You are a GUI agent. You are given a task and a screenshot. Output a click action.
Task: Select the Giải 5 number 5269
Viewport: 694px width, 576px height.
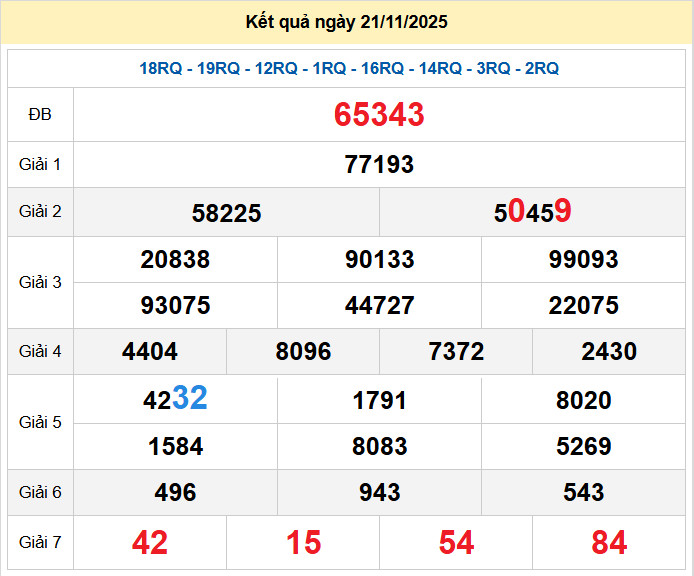583,446
